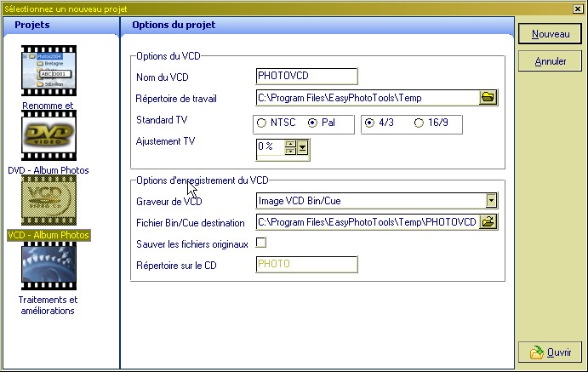Increase Ajustement TV with up arrow
The height and width of the screenshot is (372, 588).
[x=290, y=144]
